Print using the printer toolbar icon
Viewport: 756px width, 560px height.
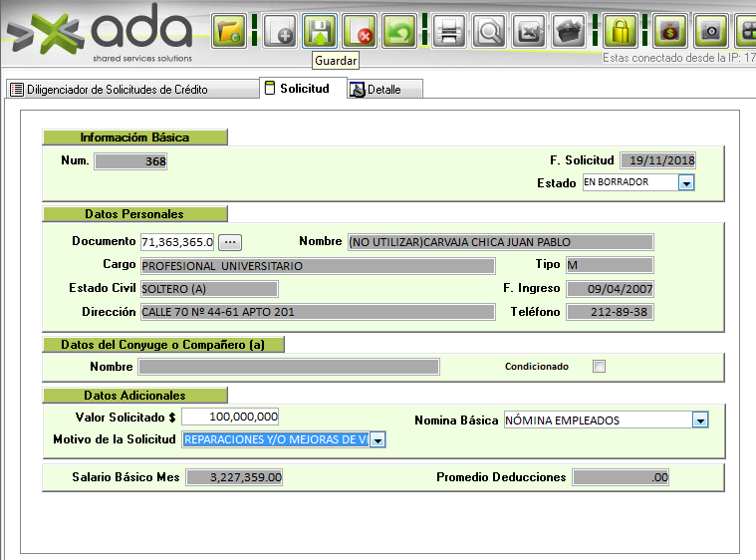[x=449, y=31]
